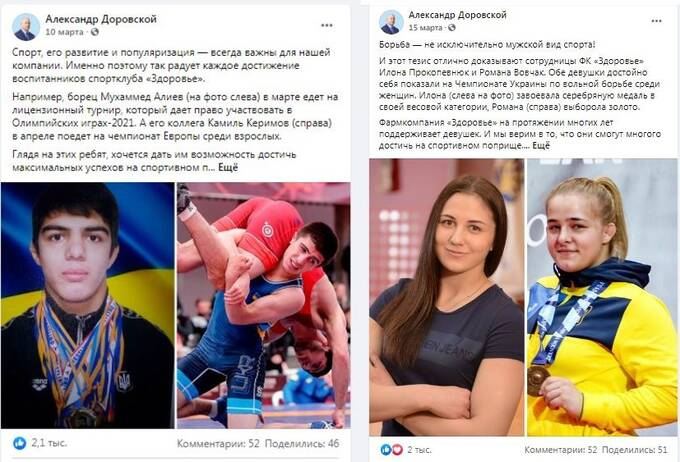
Task: View Комментарии: 52 on the left post
Action: 218,443
